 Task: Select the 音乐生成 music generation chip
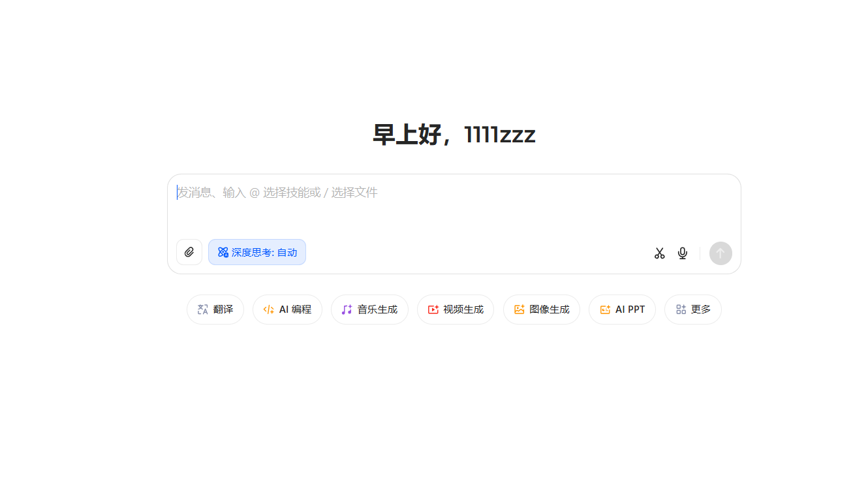tap(370, 309)
